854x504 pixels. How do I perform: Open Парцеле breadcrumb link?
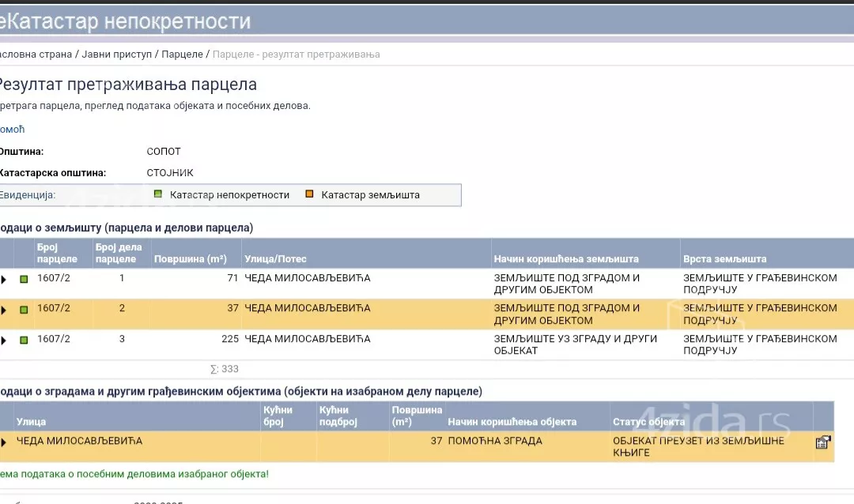click(x=182, y=55)
